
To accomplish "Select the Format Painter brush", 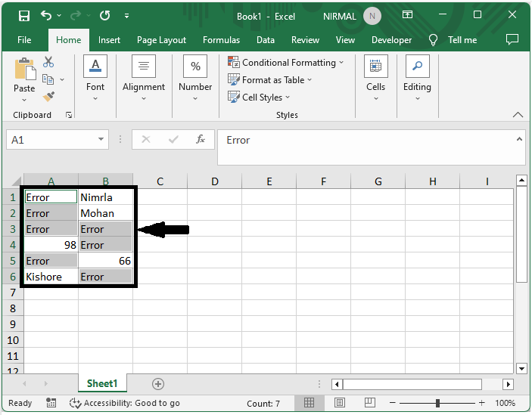I will click(x=48, y=96).
